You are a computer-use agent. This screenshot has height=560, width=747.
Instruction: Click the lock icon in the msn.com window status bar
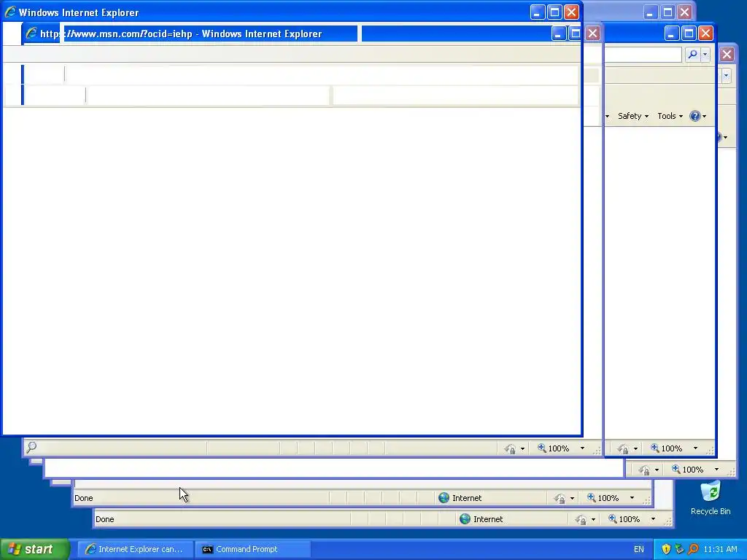pyautogui.click(x=510, y=448)
